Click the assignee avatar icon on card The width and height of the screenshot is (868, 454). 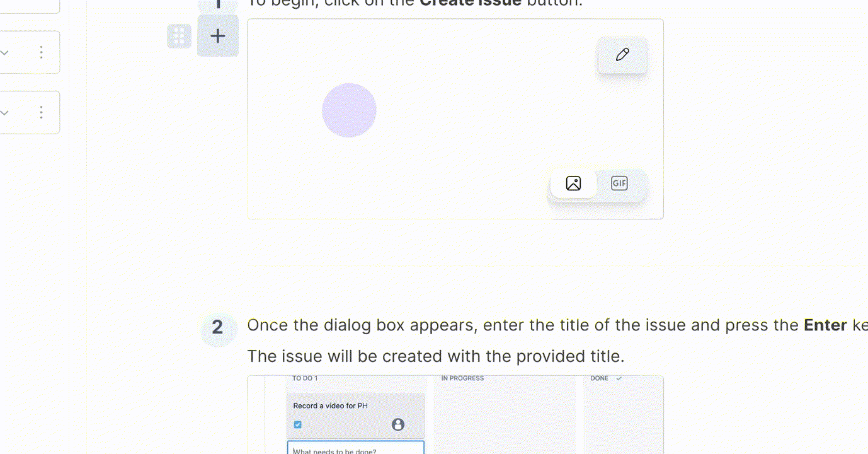(x=398, y=424)
